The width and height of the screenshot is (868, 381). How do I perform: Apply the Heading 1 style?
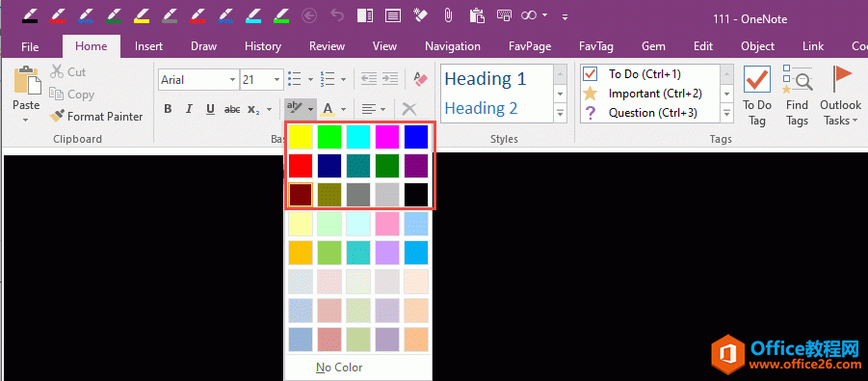486,79
